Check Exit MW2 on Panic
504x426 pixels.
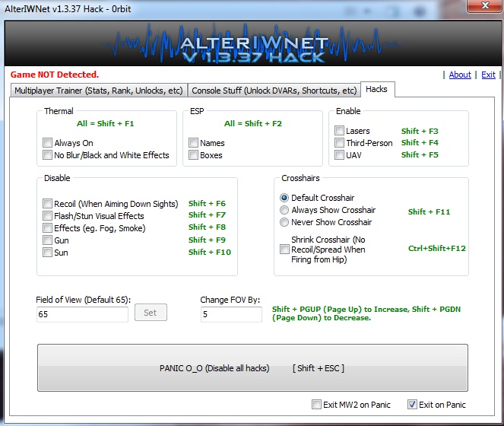(x=316, y=404)
